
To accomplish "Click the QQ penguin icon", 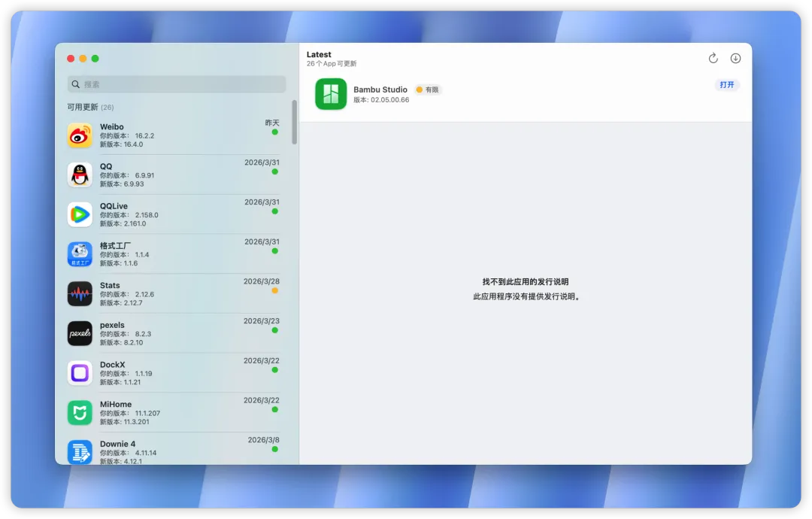I will tap(80, 175).
